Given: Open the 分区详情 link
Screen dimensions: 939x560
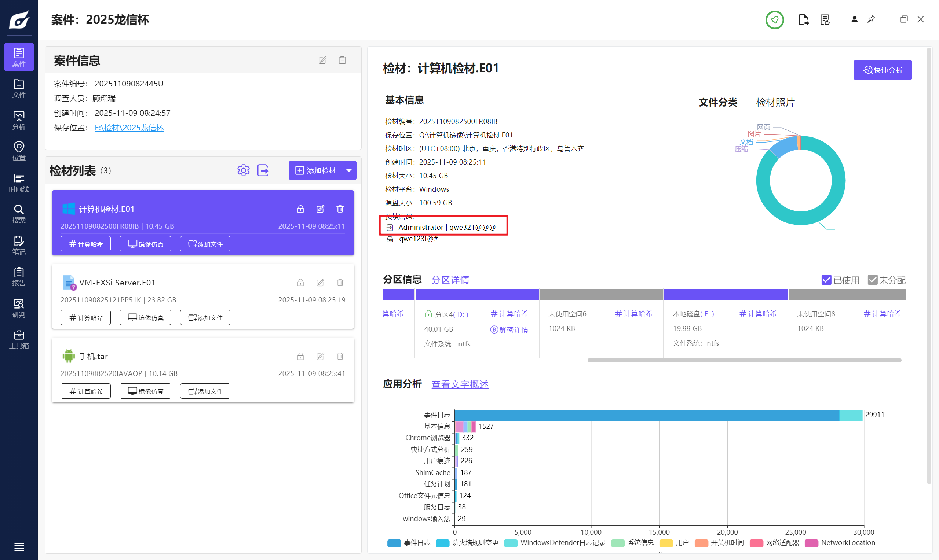Looking at the screenshot, I should click(450, 280).
